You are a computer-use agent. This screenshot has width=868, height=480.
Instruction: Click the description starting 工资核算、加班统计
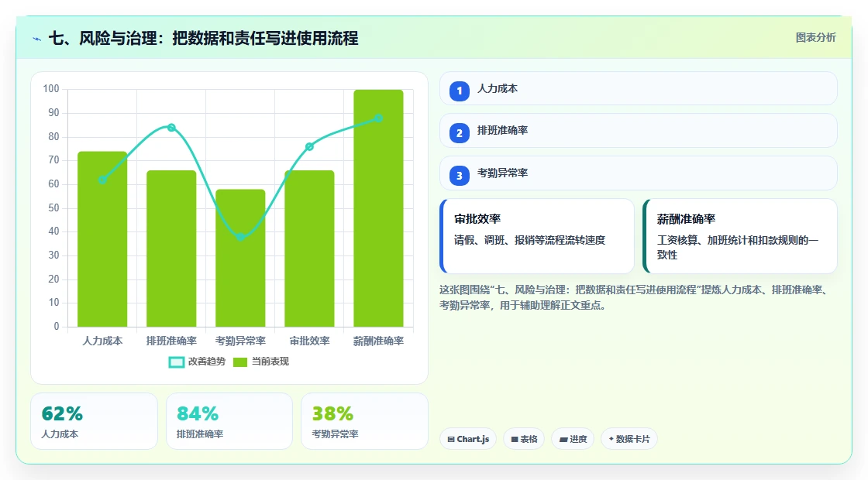click(737, 248)
